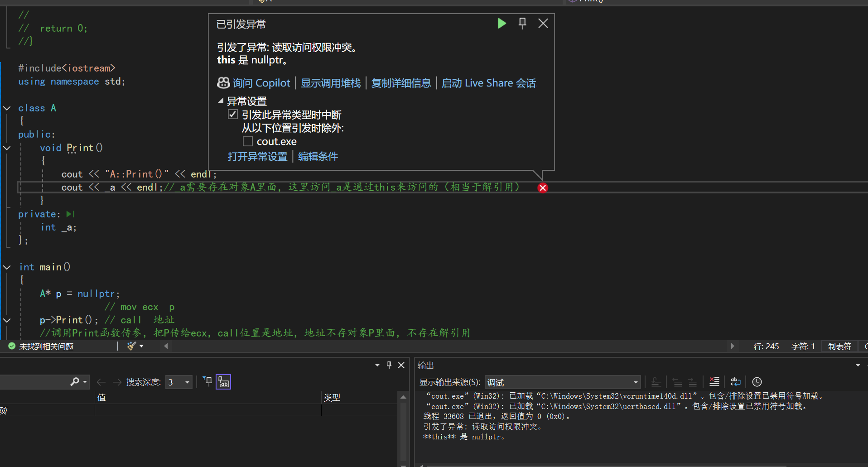Open the watch search options dropdown

click(x=85, y=382)
